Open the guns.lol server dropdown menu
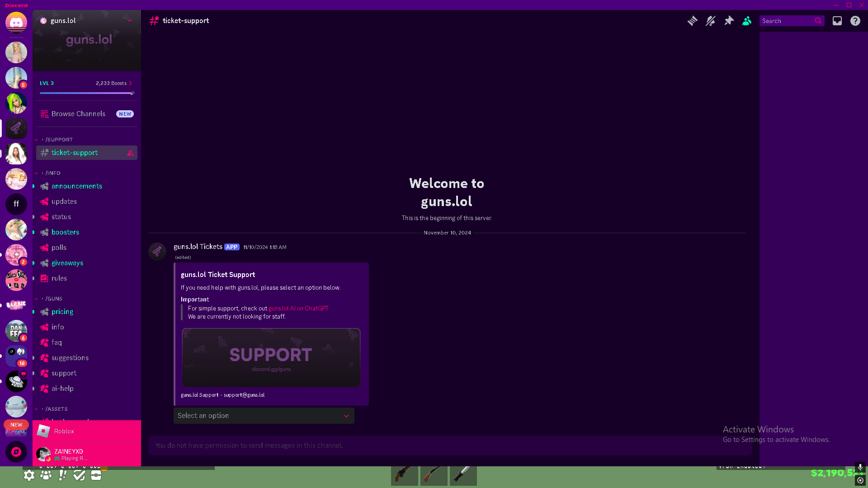Viewport: 868px width, 488px height. [x=130, y=20]
